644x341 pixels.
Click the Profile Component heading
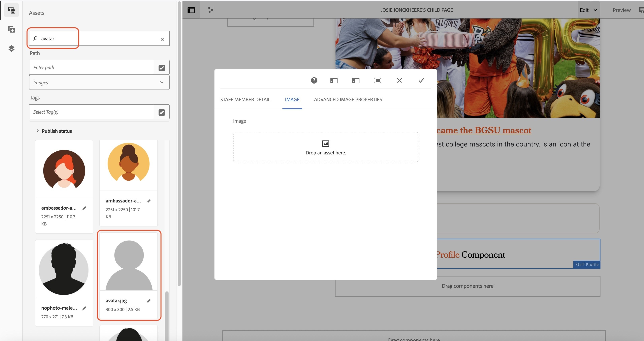(x=471, y=255)
